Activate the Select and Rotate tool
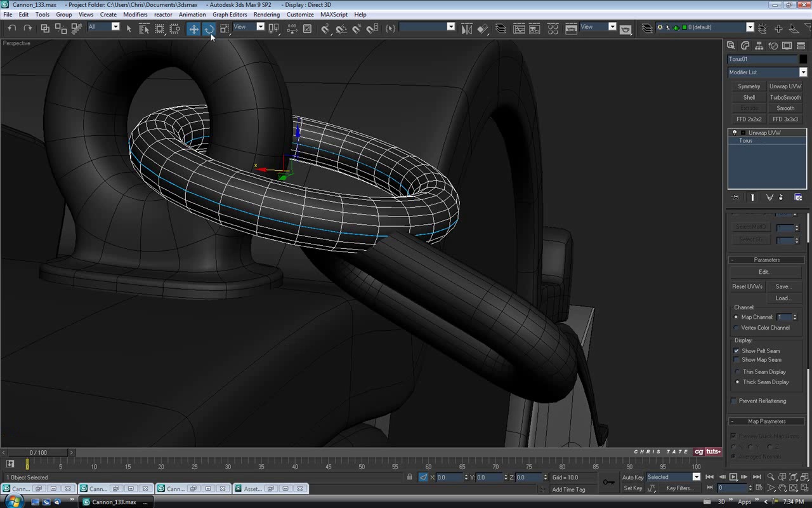 209,28
